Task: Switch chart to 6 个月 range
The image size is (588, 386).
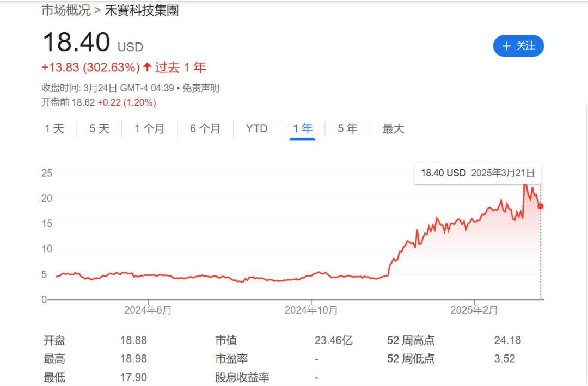Action: pyautogui.click(x=205, y=129)
